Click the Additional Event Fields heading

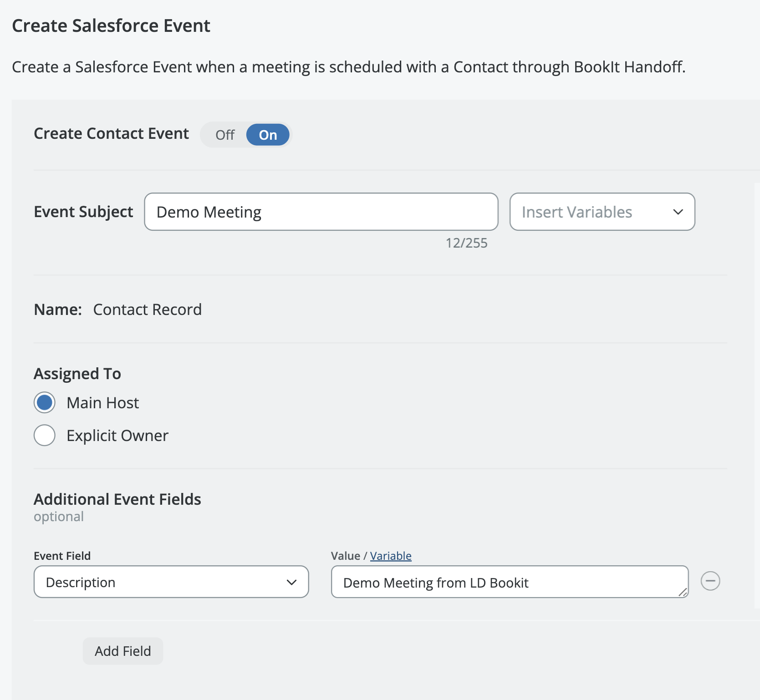117,499
